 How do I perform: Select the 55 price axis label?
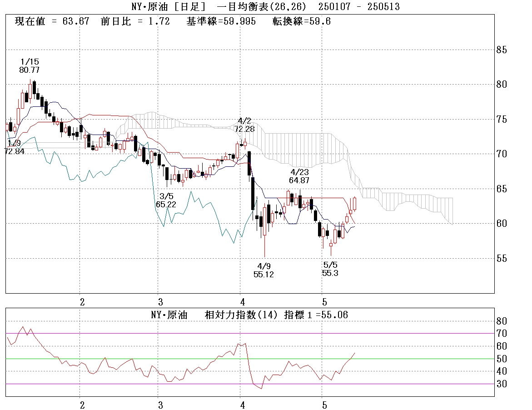[502, 259]
